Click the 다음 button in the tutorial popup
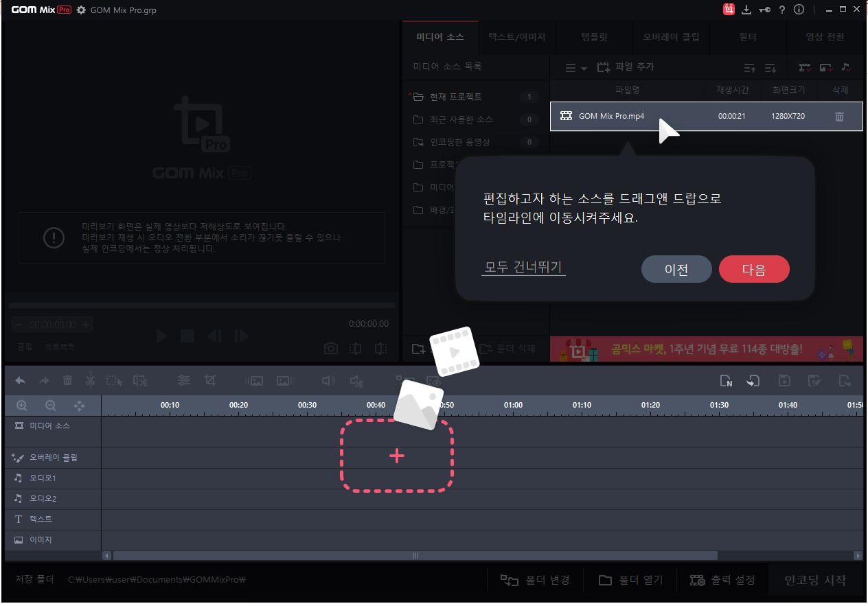 point(754,269)
